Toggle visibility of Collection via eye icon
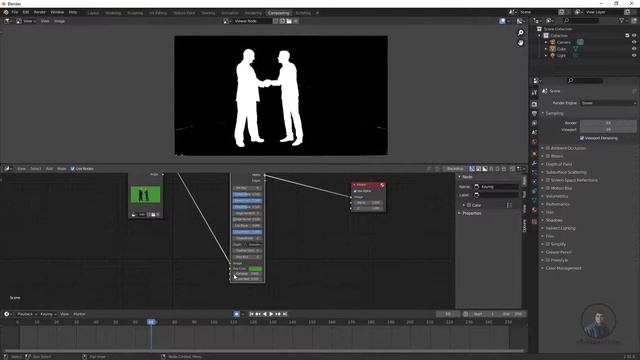640x360 pixels. pyautogui.click(x=634, y=36)
